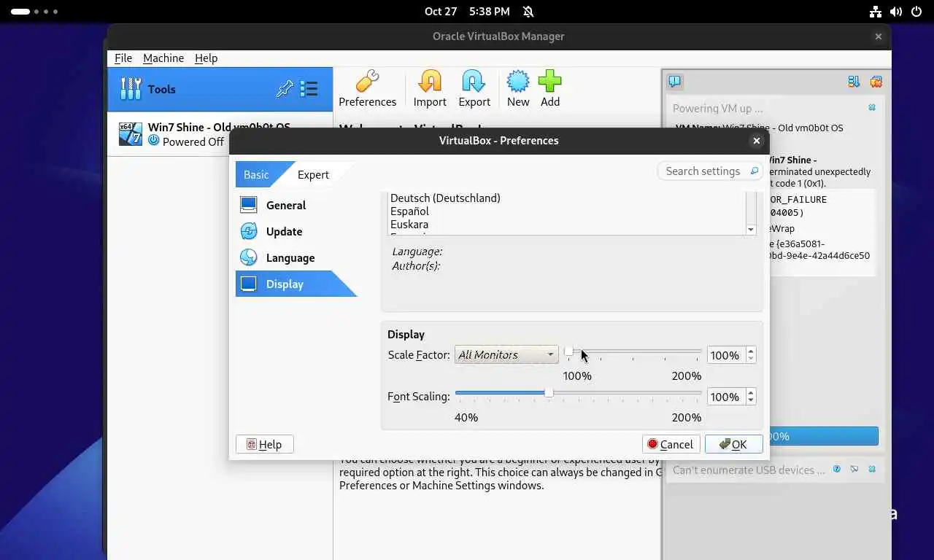This screenshot has height=560, width=934.
Task: Click the OK button
Action: click(x=733, y=444)
